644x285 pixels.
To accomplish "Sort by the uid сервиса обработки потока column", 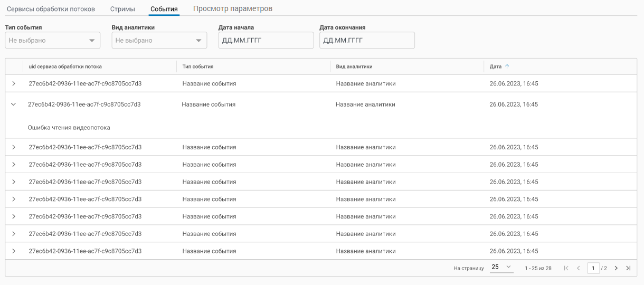I will pyautogui.click(x=65, y=66).
